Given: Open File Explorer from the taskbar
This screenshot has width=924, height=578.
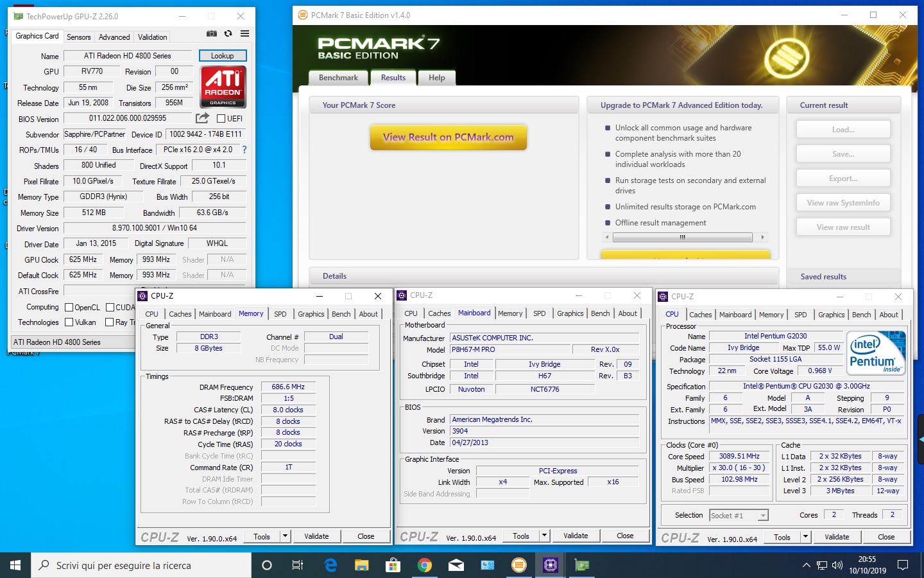Looking at the screenshot, I should (x=362, y=565).
